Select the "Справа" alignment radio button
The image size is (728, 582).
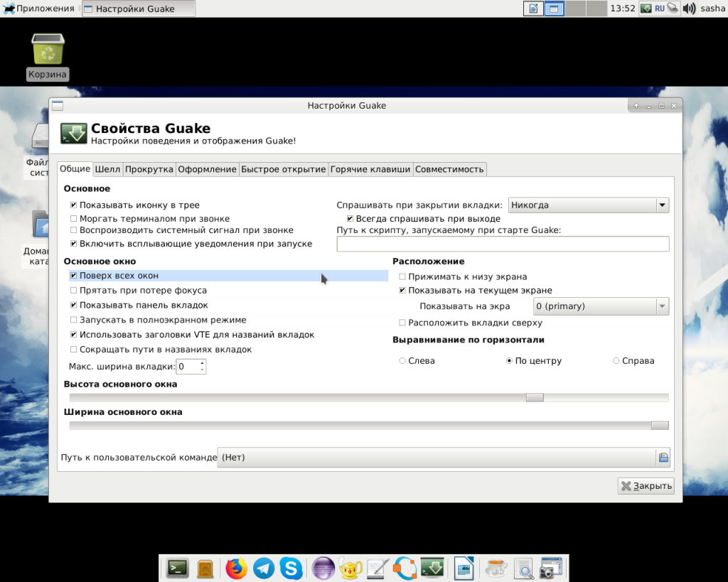(616, 361)
